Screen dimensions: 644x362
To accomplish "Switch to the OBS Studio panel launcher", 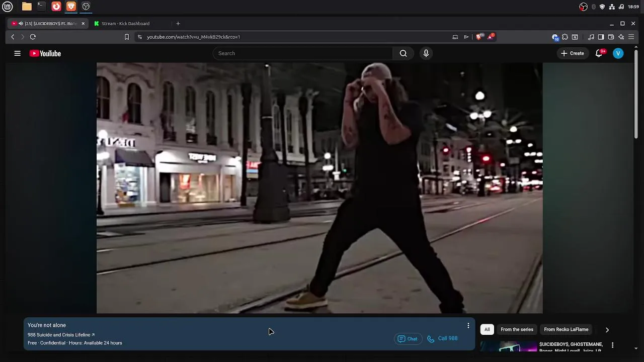I will [x=86, y=7].
